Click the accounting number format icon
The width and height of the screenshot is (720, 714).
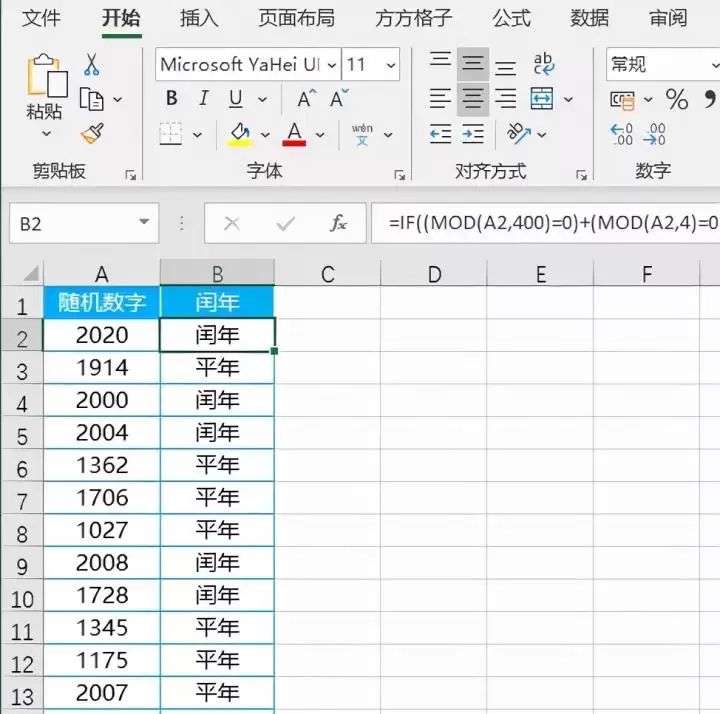[x=622, y=100]
